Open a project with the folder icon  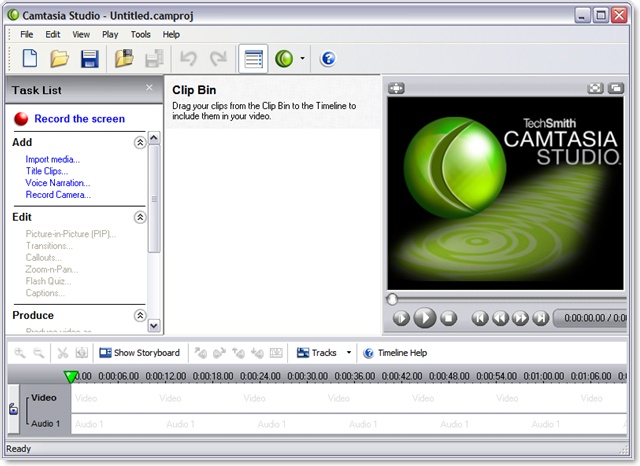coord(60,59)
